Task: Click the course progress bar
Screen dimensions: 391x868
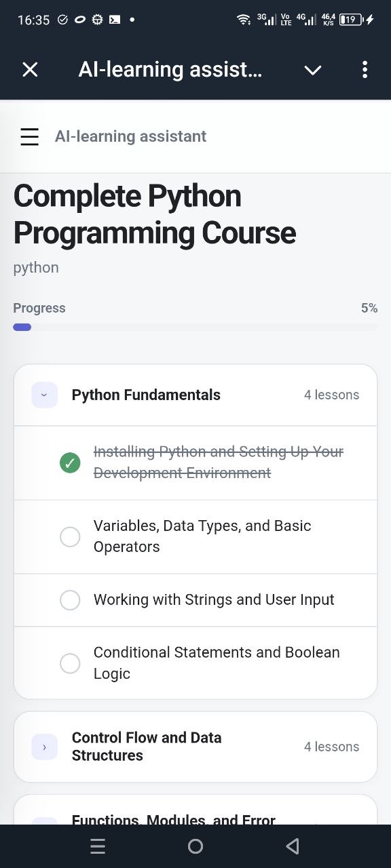Action: [195, 328]
